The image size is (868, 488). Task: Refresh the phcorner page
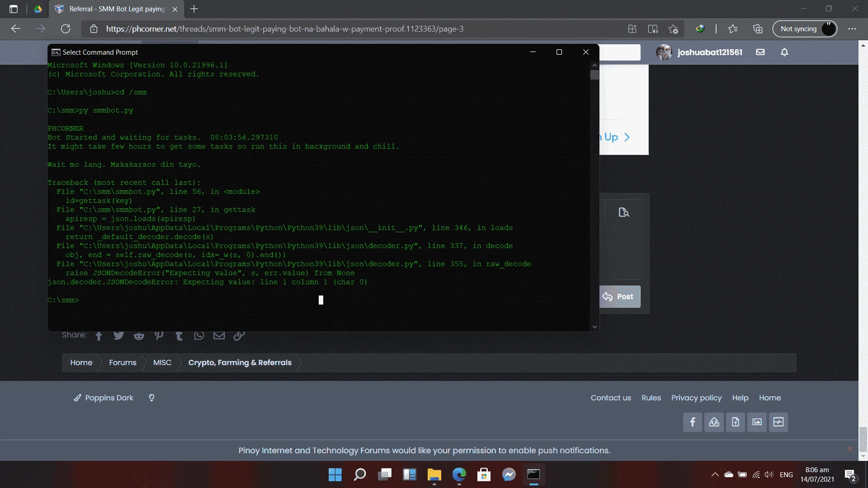66,29
